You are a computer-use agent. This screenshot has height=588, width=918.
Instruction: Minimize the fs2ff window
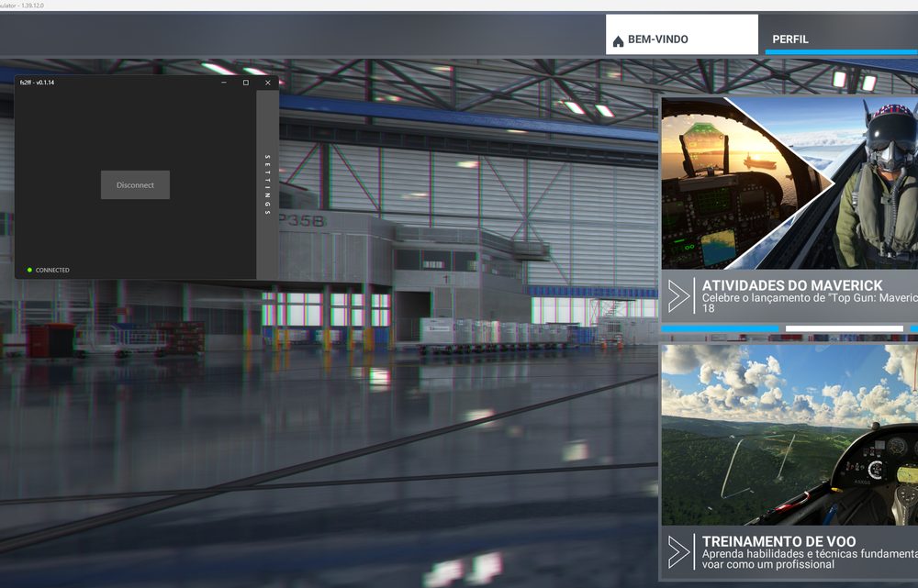click(224, 83)
